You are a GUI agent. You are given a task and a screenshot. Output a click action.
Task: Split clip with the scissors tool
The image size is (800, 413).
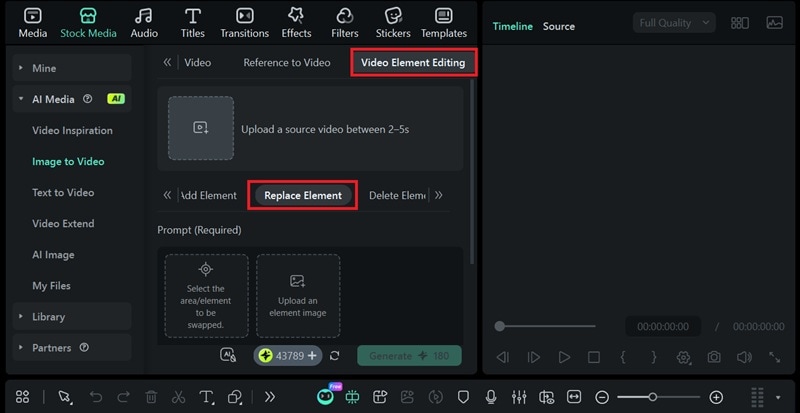179,397
